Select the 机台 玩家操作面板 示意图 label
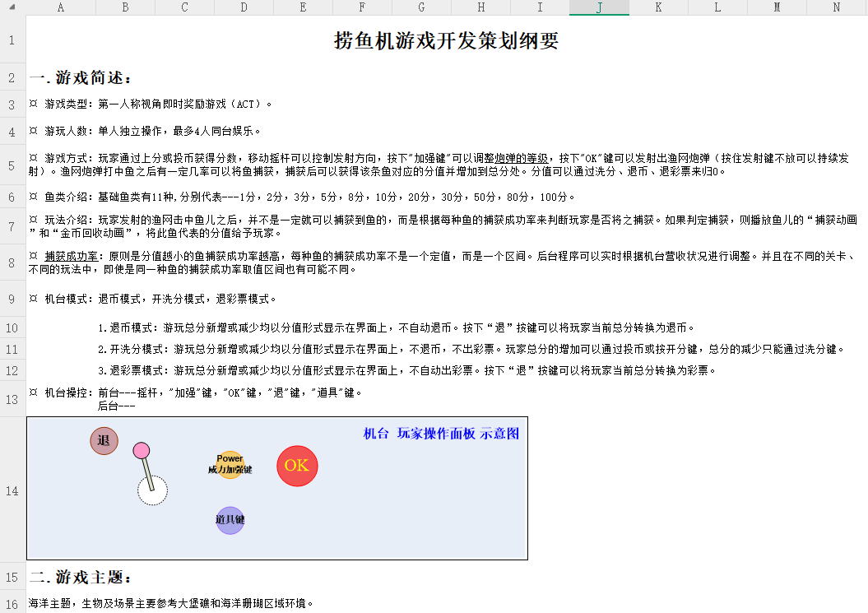The image size is (868, 613). coord(441,434)
